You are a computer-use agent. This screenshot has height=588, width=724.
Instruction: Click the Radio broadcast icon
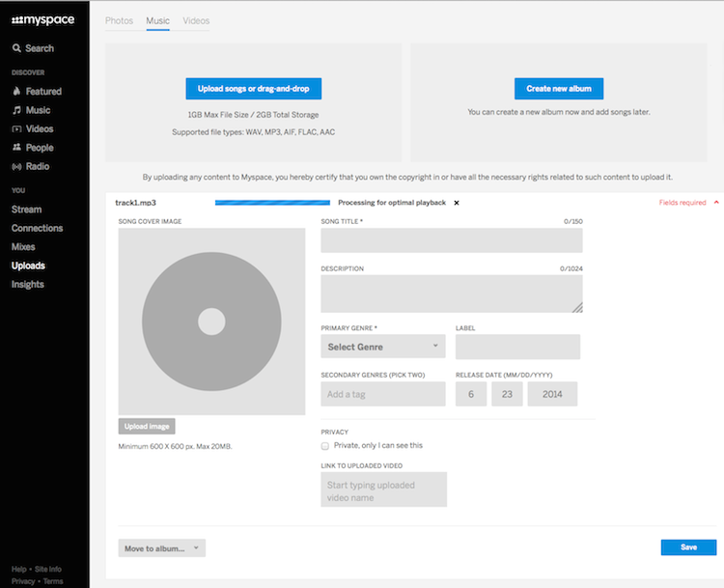tap(16, 167)
